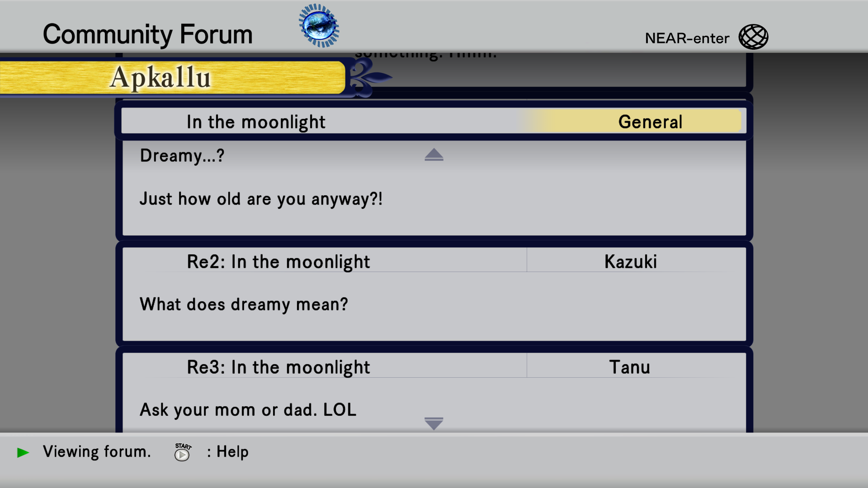Viewport: 868px width, 488px height.
Task: Click the NEAR-enter label
Action: coord(687,38)
